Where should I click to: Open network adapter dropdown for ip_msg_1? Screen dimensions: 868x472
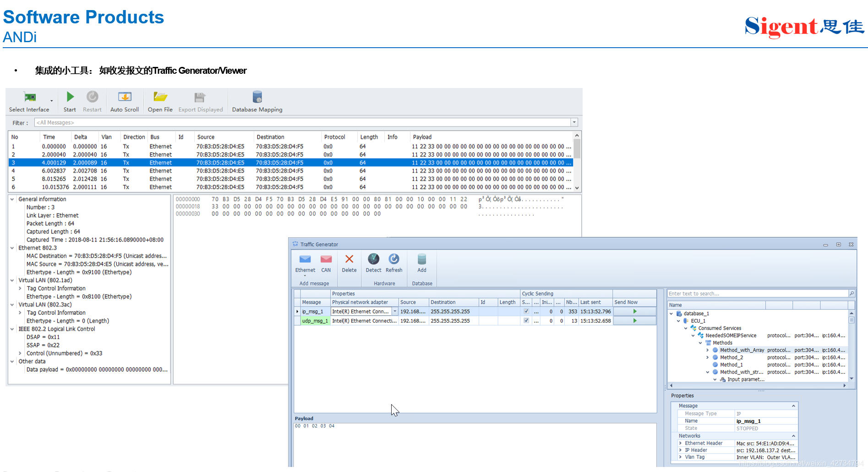coord(395,311)
